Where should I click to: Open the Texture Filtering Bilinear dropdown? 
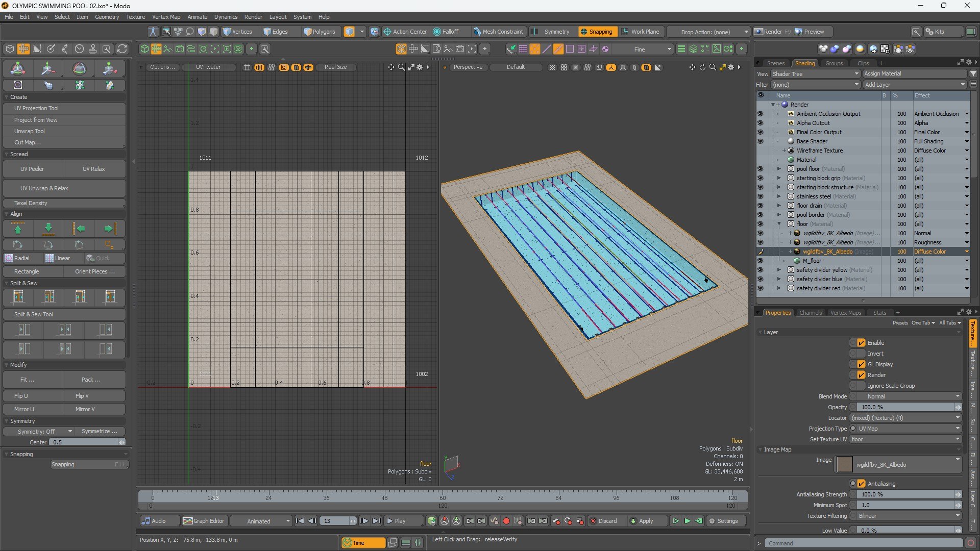(910, 516)
